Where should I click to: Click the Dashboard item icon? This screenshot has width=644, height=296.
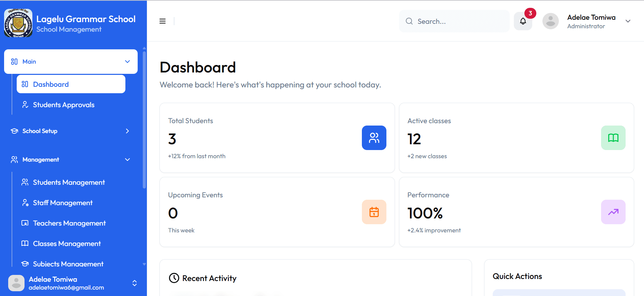click(x=25, y=84)
